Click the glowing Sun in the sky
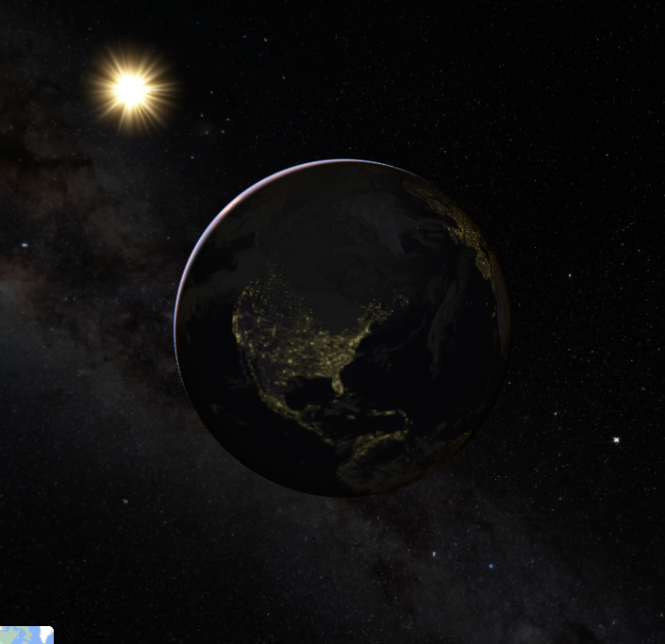Viewport: 665px width, 644px height. coord(131,91)
